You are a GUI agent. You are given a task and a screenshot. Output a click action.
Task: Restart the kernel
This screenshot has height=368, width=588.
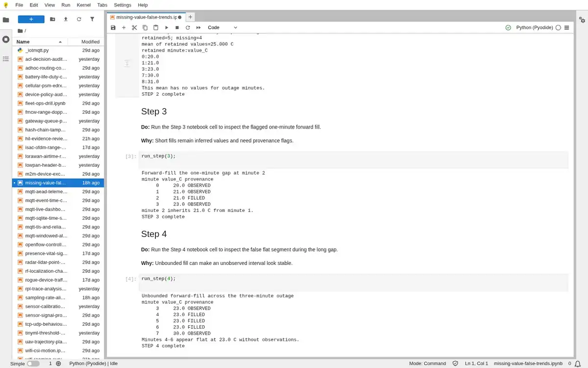coord(188,27)
